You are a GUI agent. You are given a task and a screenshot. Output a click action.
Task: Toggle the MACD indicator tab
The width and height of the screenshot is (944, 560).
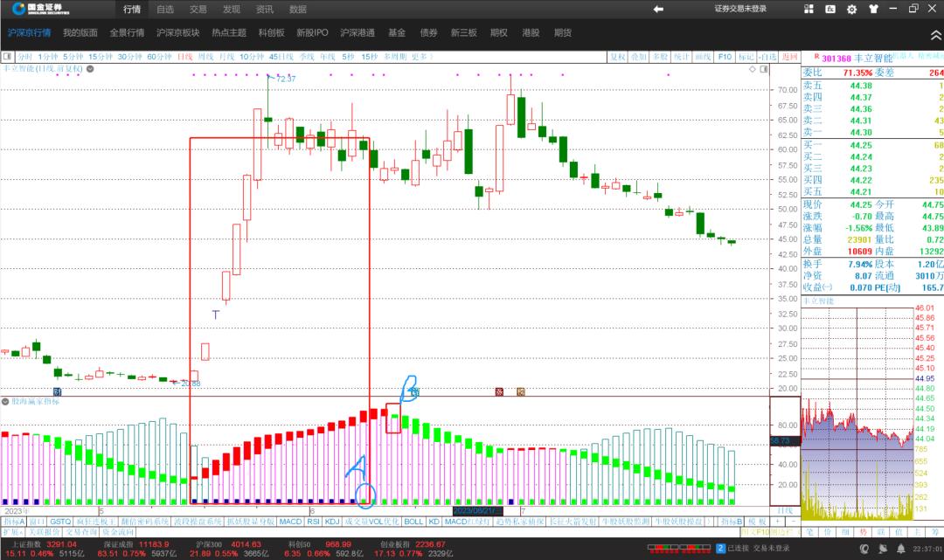click(x=290, y=521)
